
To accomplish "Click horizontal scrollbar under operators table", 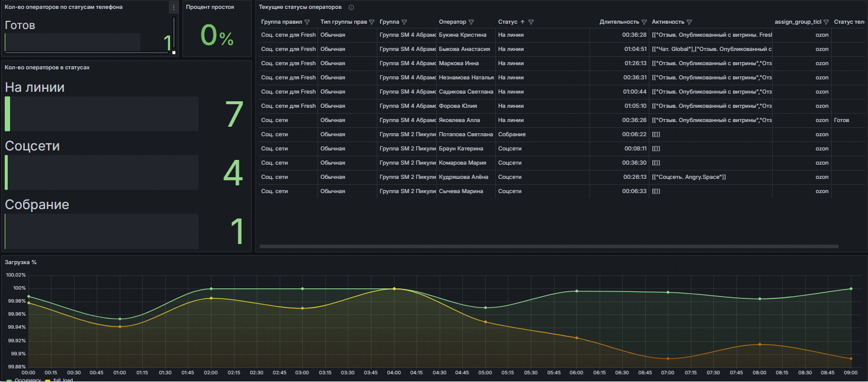I will click(549, 246).
